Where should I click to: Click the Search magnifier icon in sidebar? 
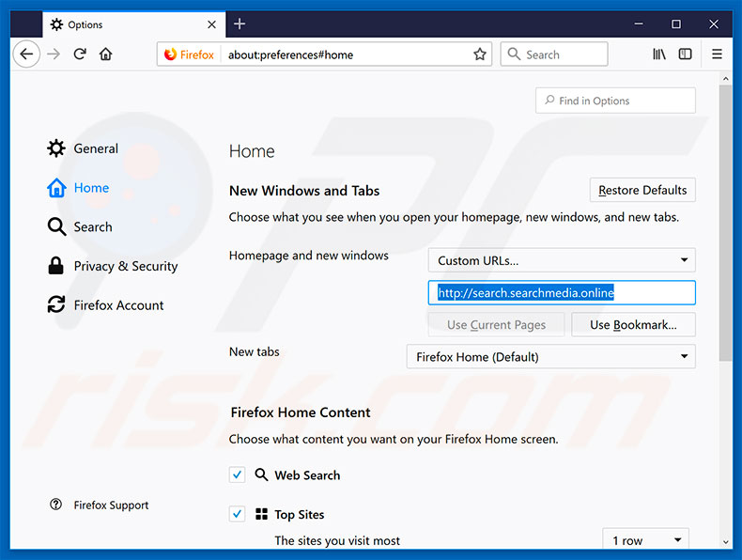point(56,226)
